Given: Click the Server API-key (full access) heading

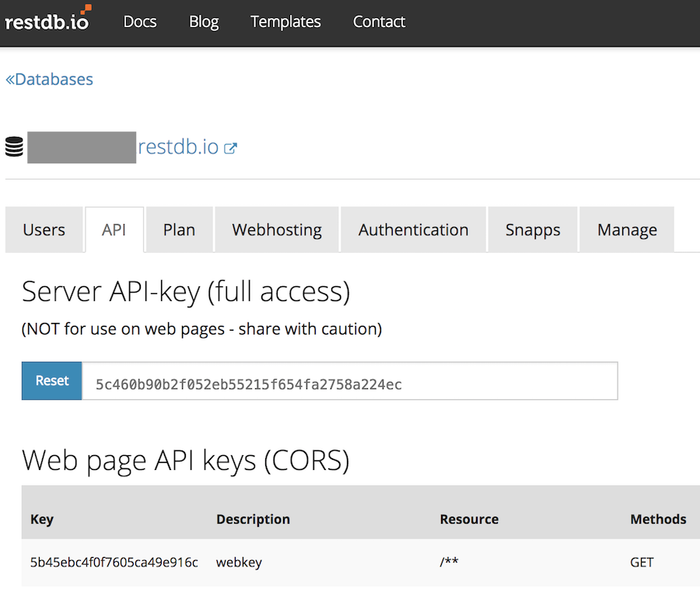Looking at the screenshot, I should [186, 292].
